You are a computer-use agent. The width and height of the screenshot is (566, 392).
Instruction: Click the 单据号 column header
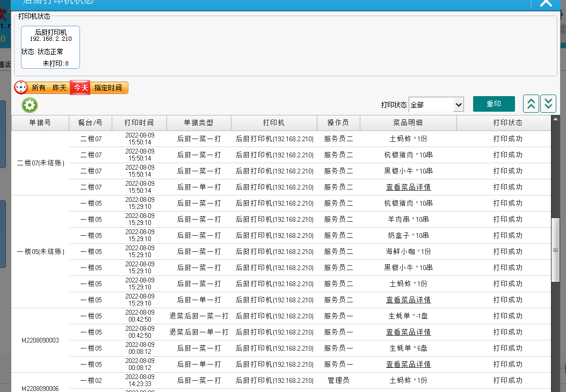pos(40,122)
